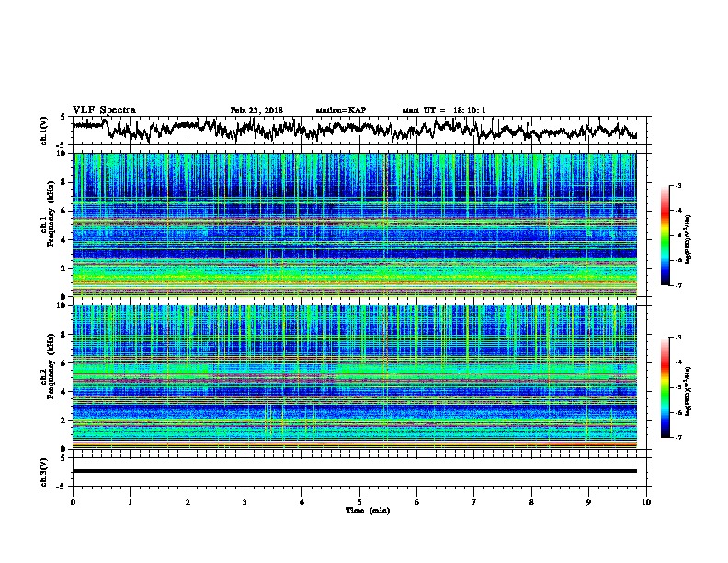Click the ch.2 color bar log(PSD) unit label

[688, 392]
